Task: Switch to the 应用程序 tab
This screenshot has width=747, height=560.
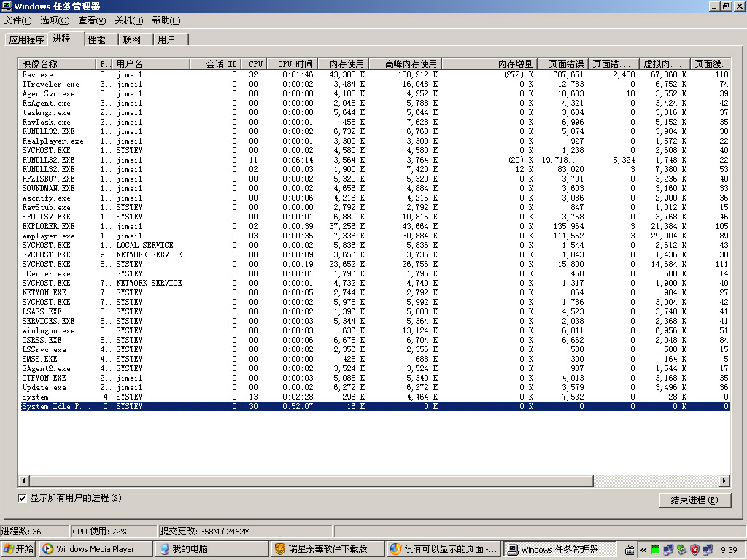Action: click(26, 40)
